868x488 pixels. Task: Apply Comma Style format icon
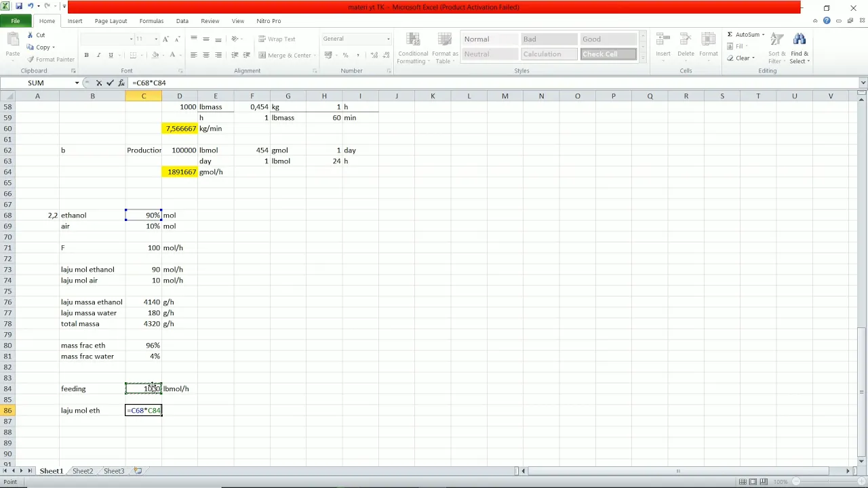coord(357,55)
